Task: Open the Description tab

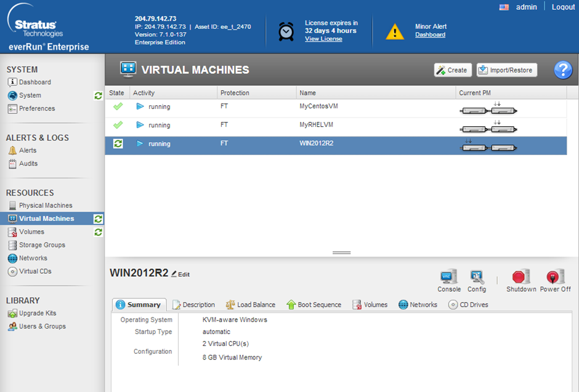Action: 194,305
